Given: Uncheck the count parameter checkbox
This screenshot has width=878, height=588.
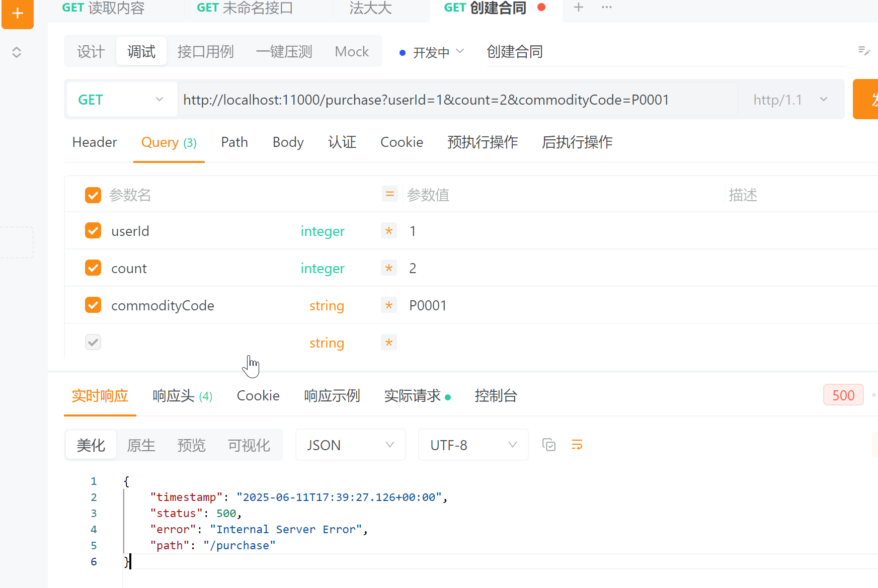Looking at the screenshot, I should click(x=93, y=268).
